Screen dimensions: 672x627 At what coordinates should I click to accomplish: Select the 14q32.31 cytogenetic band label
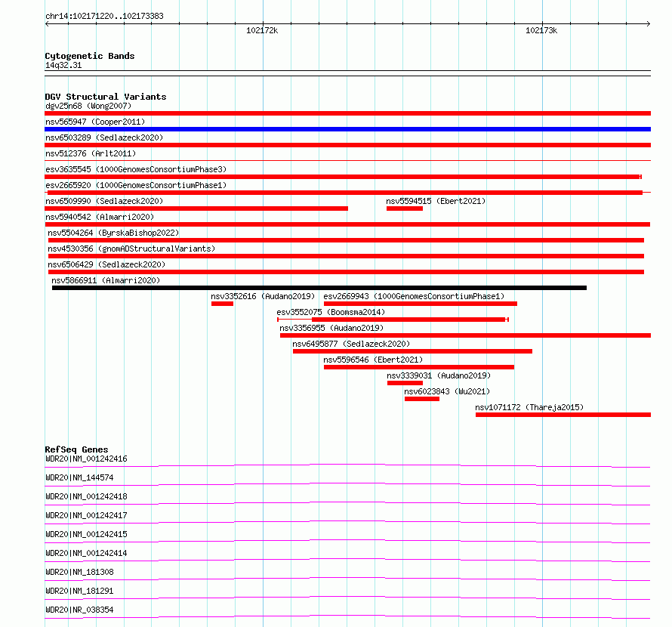click(63, 65)
